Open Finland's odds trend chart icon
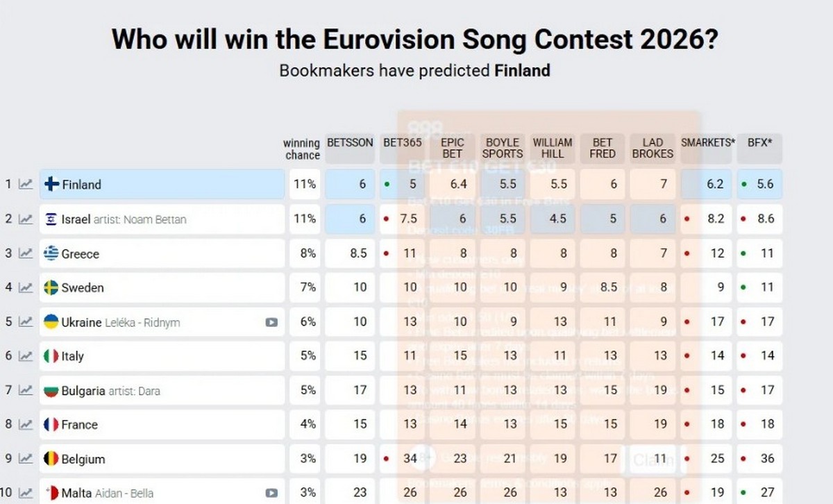 26,185
